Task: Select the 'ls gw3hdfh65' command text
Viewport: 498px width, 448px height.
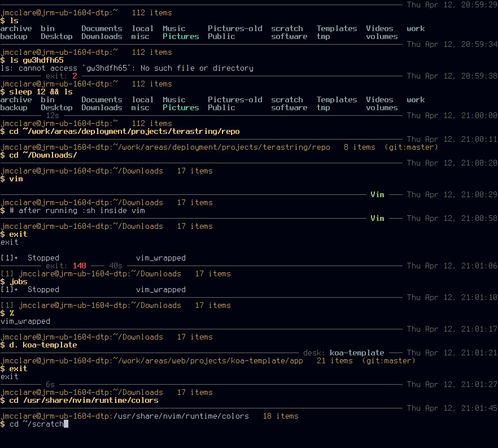Action: 37,60
